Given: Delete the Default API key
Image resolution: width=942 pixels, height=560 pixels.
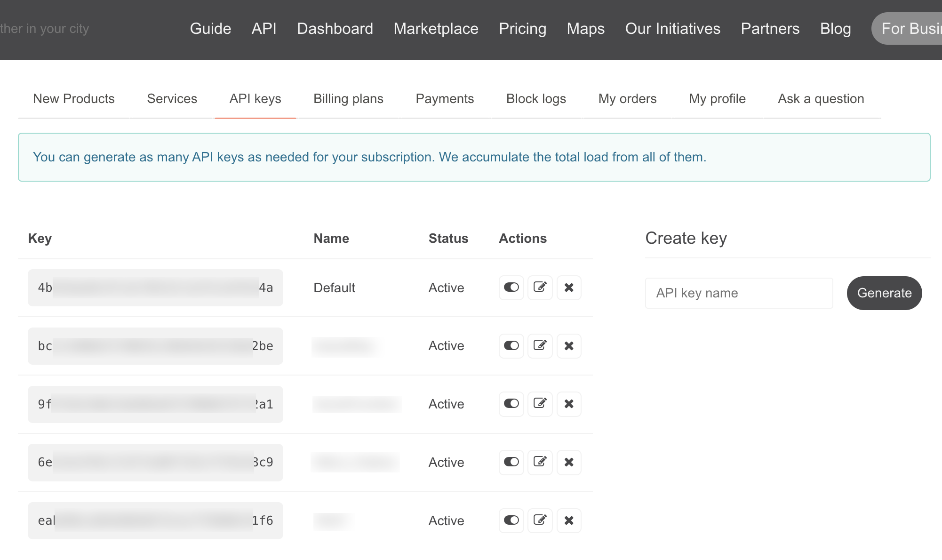Looking at the screenshot, I should (x=569, y=288).
